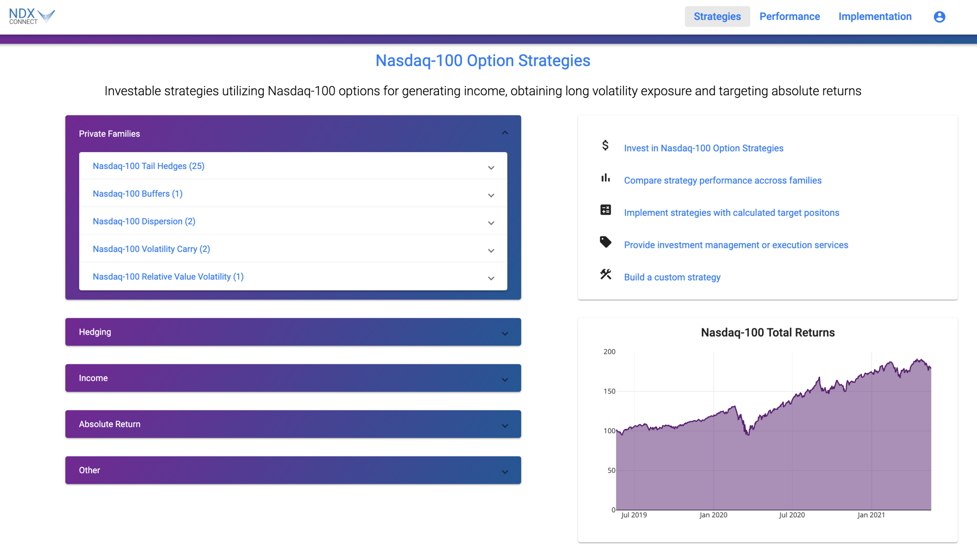
Task: Click the dollar sign invest icon
Action: pyautogui.click(x=605, y=146)
